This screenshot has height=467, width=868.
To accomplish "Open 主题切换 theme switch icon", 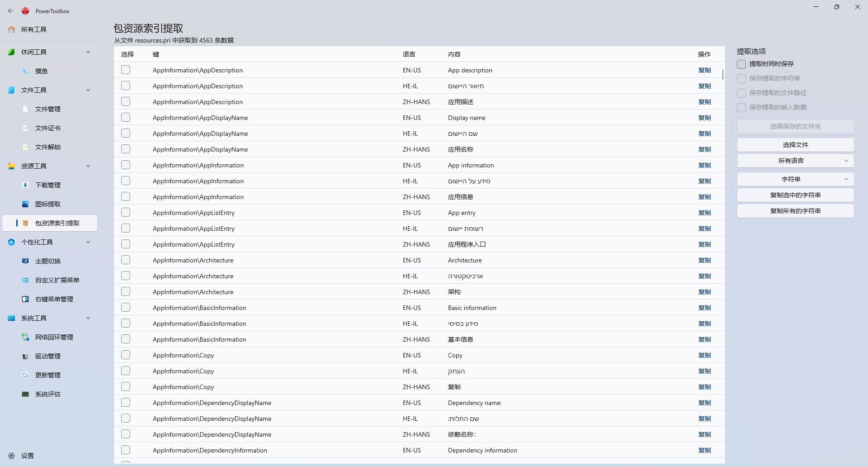I will (26, 261).
